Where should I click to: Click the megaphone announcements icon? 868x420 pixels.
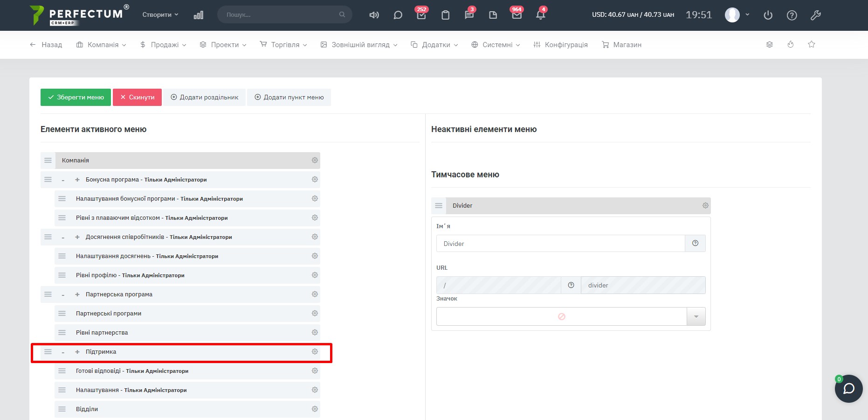(374, 15)
